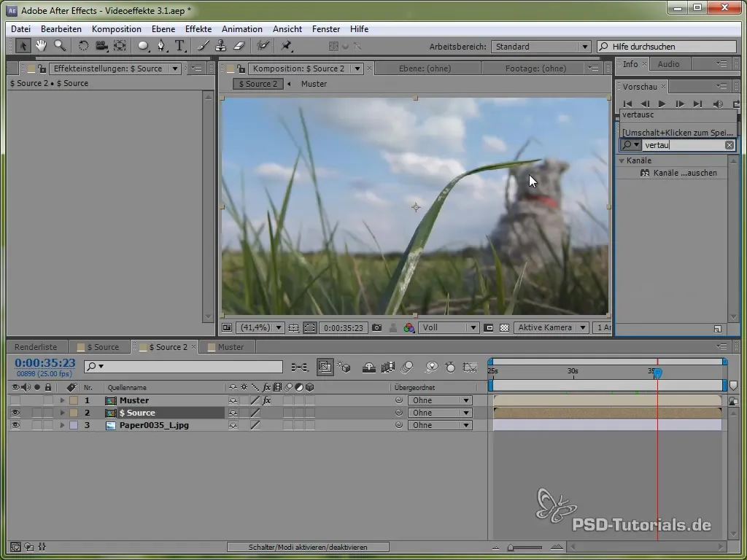Toggle mask and shape path visibility
Image resolution: width=747 pixels, height=560 pixels.
pos(309,327)
